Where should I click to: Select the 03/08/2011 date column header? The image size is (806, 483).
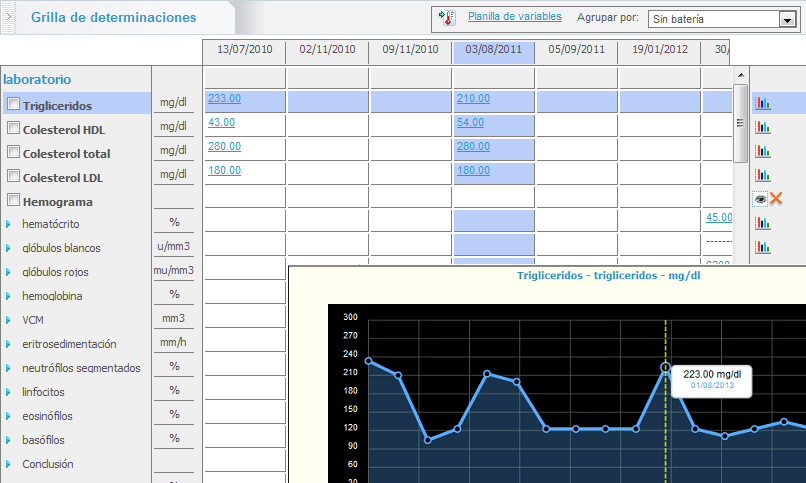(x=493, y=50)
